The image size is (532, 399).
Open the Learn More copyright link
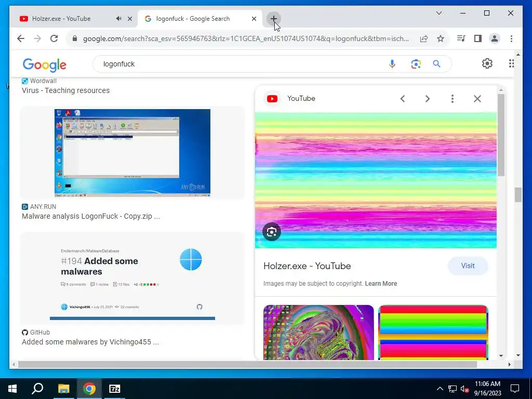(x=381, y=284)
